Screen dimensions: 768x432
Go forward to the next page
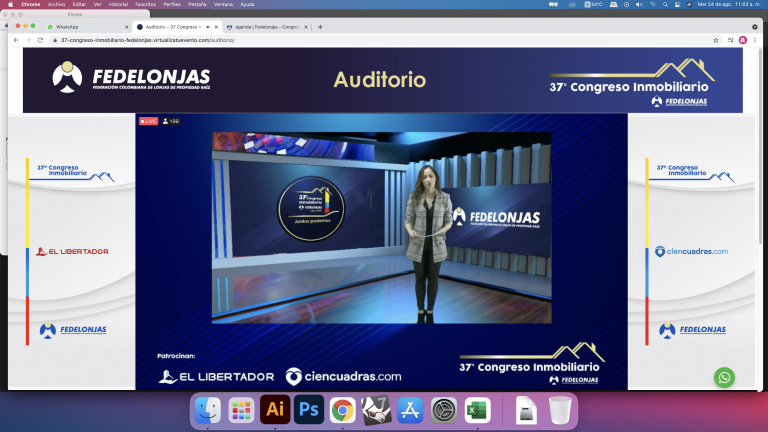coord(28,40)
